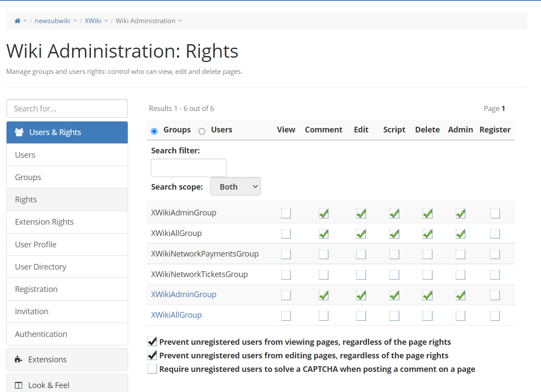The width and height of the screenshot is (541, 392).
Task: Toggle Register right for XWikiNetworkTicketsGroup
Action: (x=495, y=274)
